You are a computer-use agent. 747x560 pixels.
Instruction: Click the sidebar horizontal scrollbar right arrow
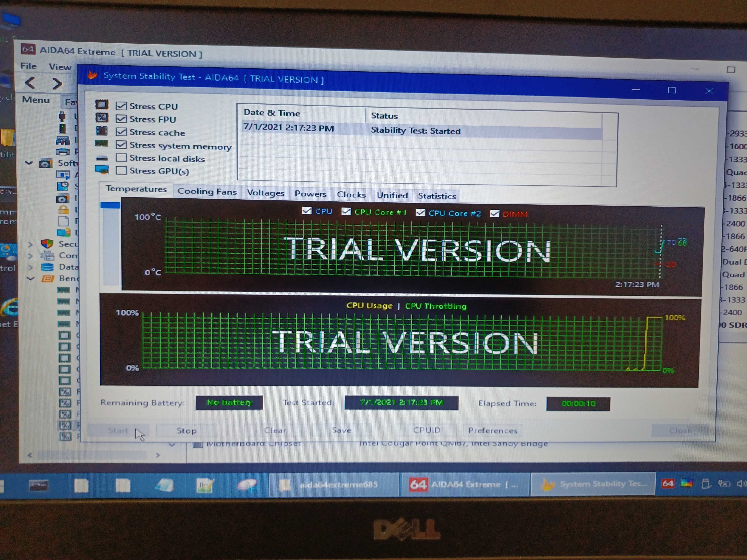pyautogui.click(x=157, y=455)
